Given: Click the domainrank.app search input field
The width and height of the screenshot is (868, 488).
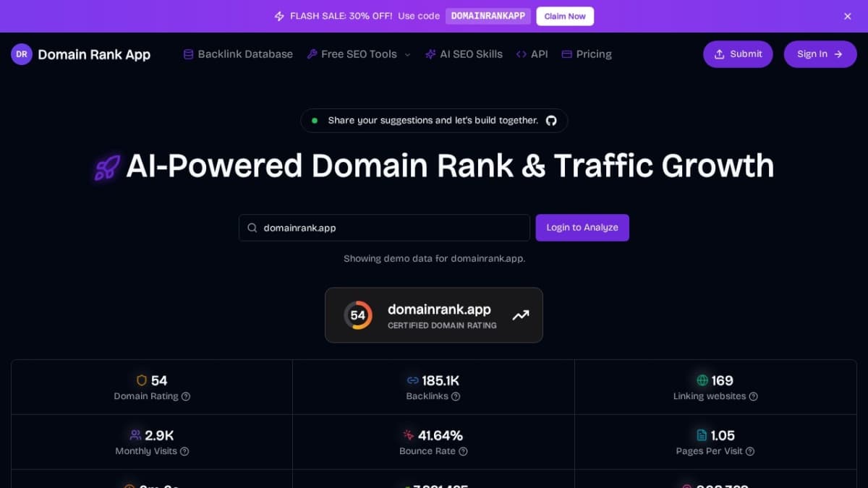Looking at the screenshot, I should tap(383, 228).
